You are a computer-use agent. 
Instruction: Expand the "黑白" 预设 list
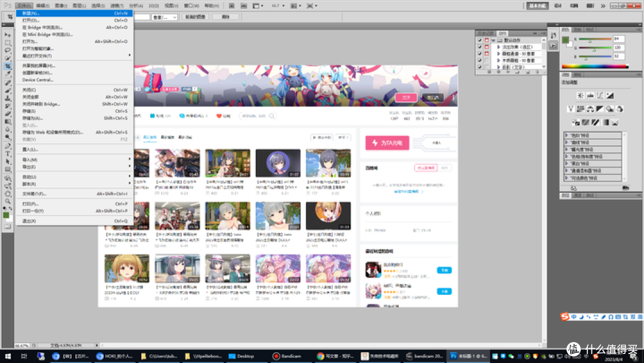pyautogui.click(x=567, y=163)
